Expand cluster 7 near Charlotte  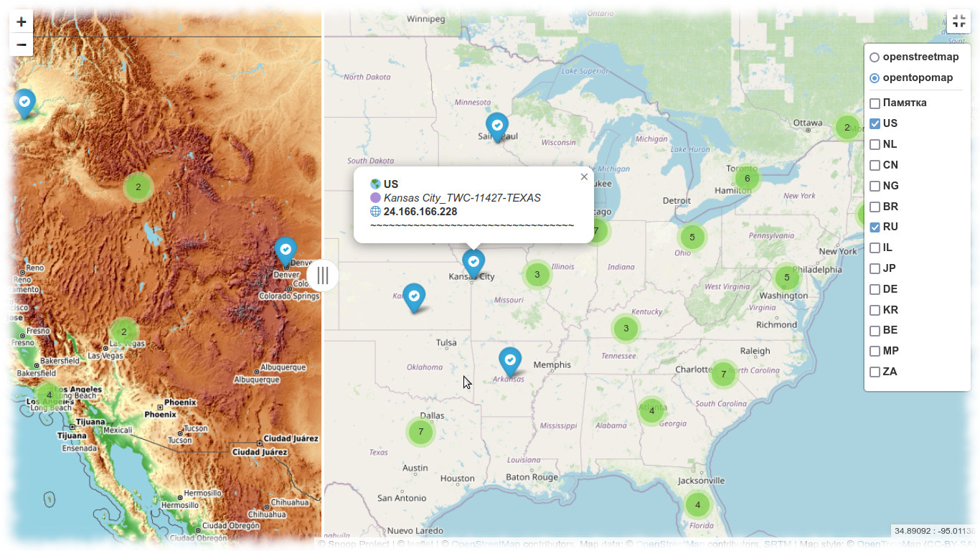pyautogui.click(x=723, y=374)
